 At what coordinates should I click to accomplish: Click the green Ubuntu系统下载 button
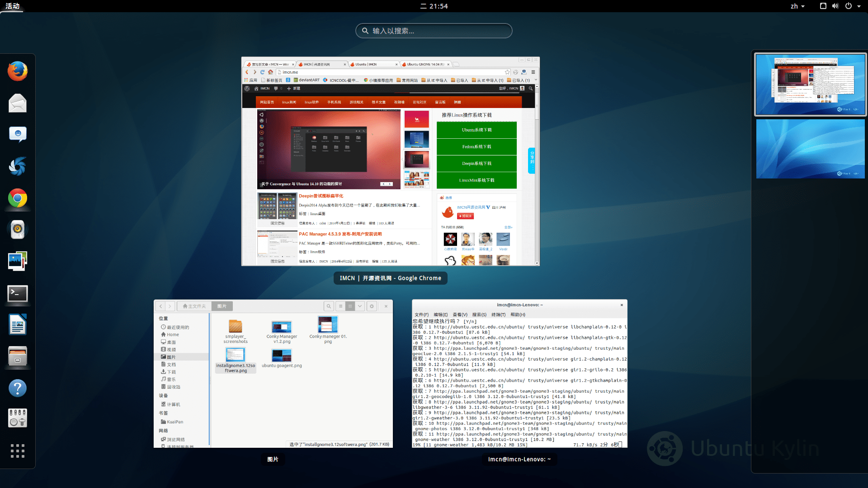[476, 130]
